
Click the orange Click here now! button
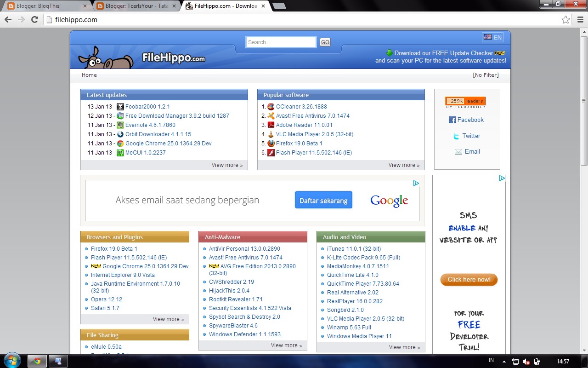pyautogui.click(x=469, y=280)
